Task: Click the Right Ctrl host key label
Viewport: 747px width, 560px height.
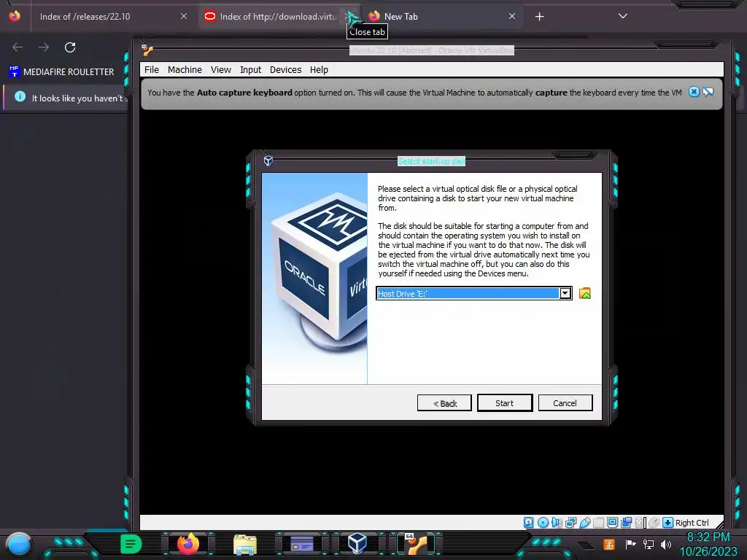Action: [x=692, y=522]
